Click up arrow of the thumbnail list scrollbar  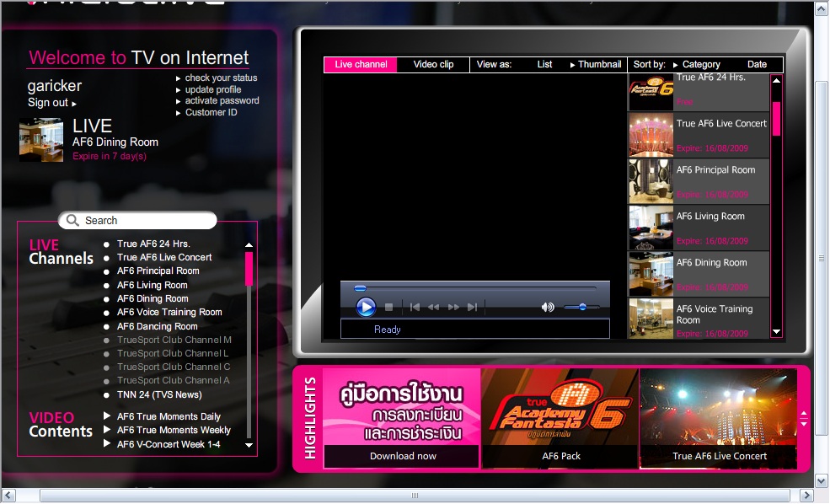777,80
